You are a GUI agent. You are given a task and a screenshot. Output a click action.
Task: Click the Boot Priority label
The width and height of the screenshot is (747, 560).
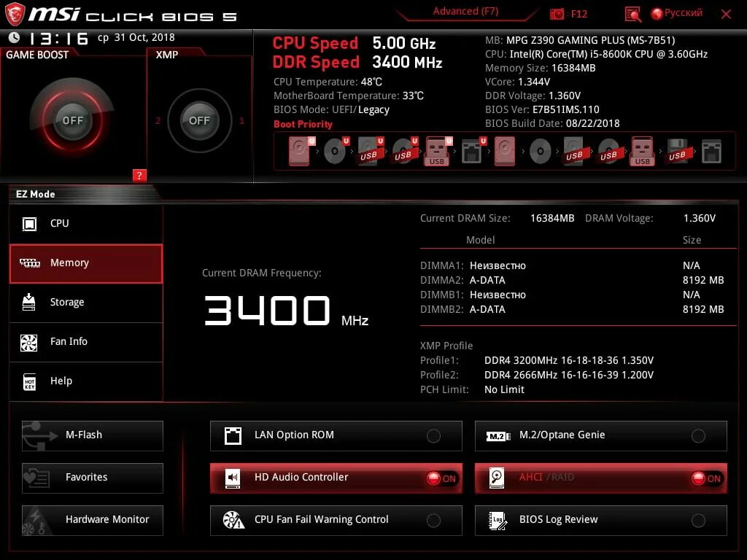click(303, 124)
